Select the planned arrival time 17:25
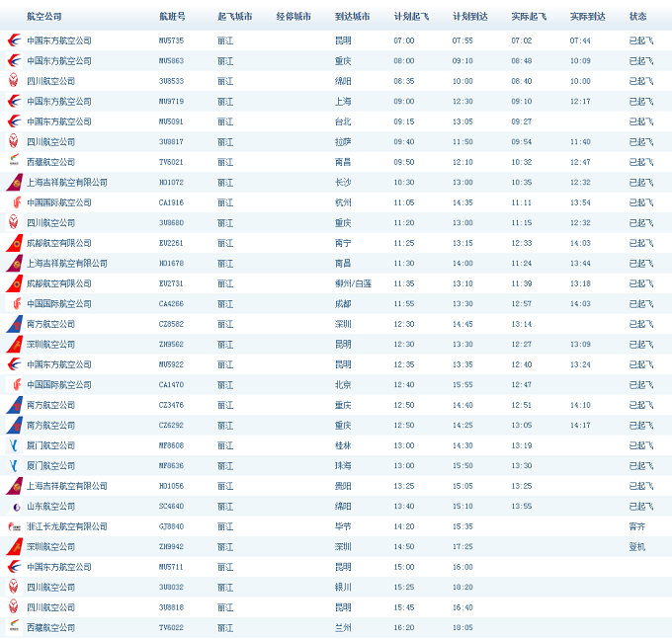This screenshot has height=639, width=672. [462, 547]
